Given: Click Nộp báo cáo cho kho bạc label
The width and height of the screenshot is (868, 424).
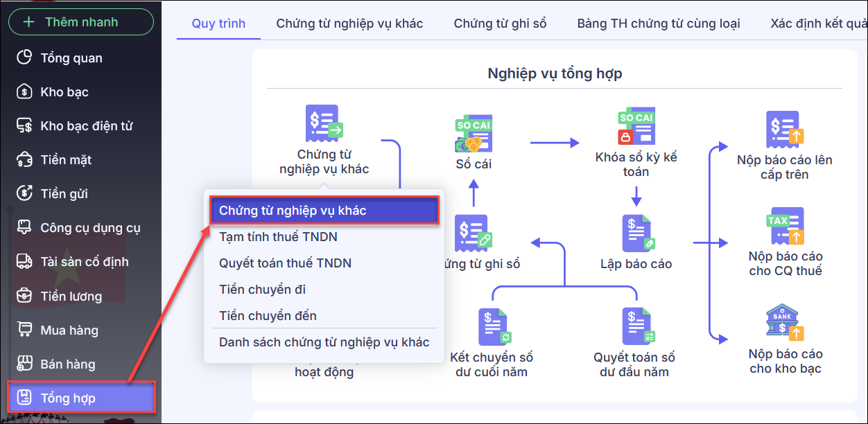Looking at the screenshot, I should pos(785,361).
